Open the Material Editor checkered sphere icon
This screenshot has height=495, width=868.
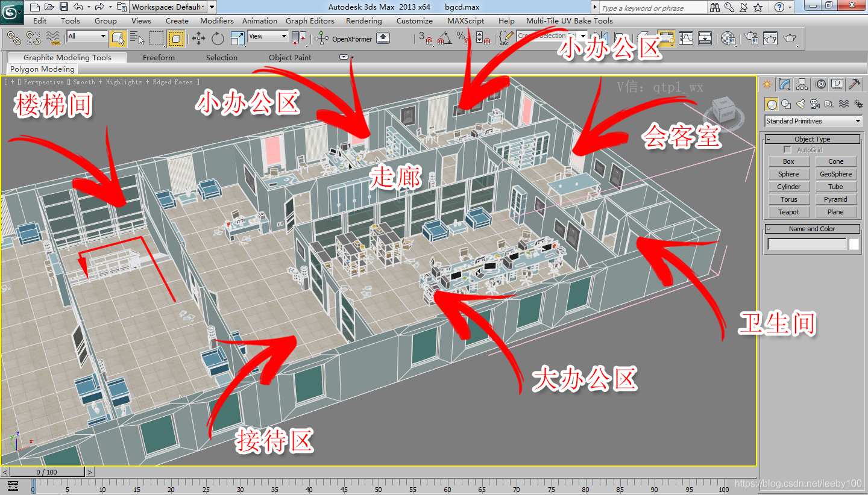coord(728,39)
